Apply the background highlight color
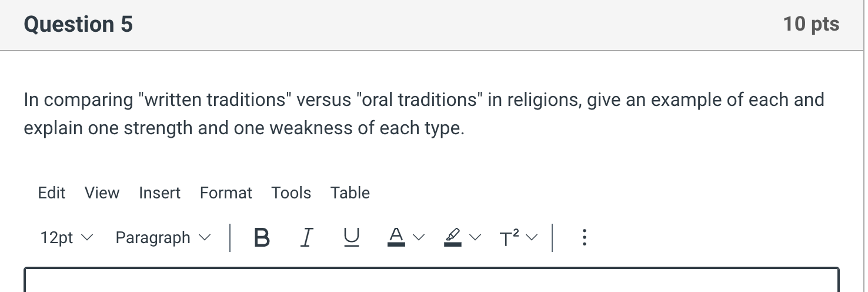 452,238
